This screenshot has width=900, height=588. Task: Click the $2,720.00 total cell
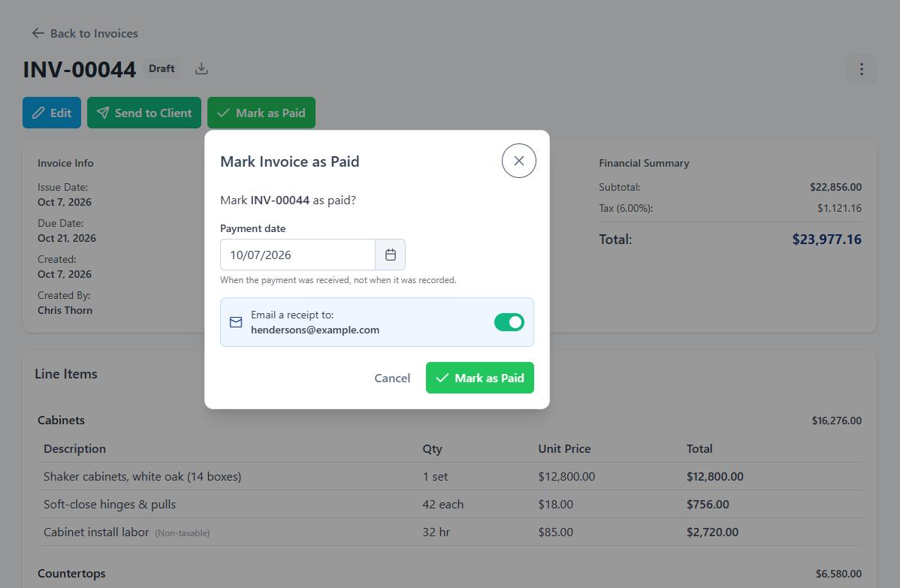pos(712,532)
